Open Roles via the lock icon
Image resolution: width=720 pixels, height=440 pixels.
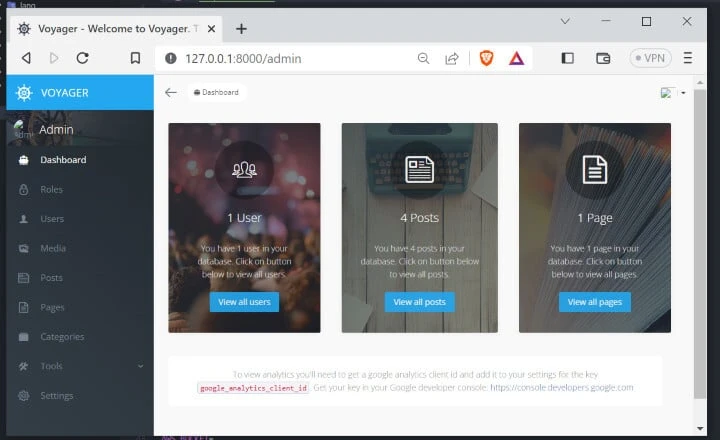[24, 189]
